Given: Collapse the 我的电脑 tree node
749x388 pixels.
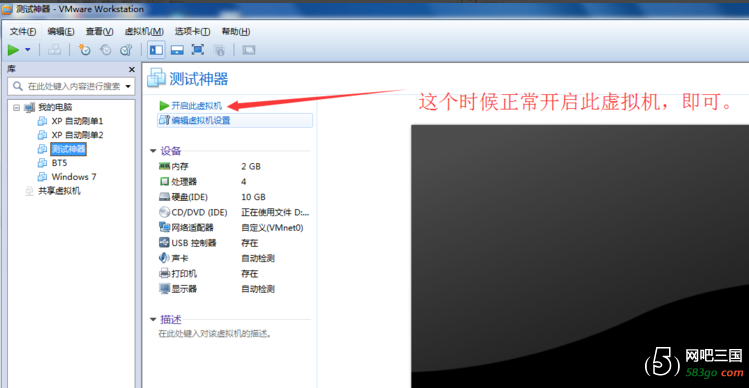Looking at the screenshot, I should pyautogui.click(x=16, y=108).
